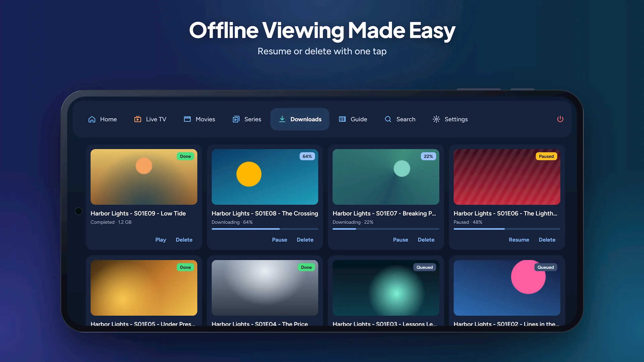
Task: Open the S01E07 Breaking P... thumbnail
Action: (386, 177)
